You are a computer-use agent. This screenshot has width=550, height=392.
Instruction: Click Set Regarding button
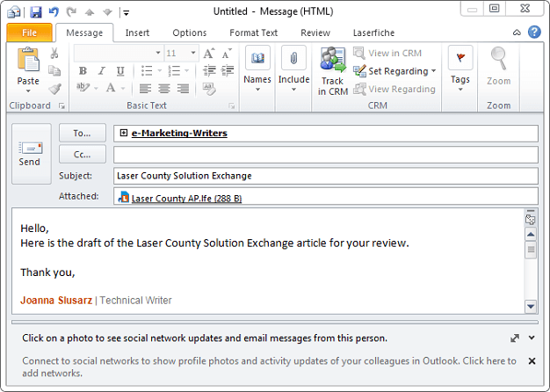point(394,71)
